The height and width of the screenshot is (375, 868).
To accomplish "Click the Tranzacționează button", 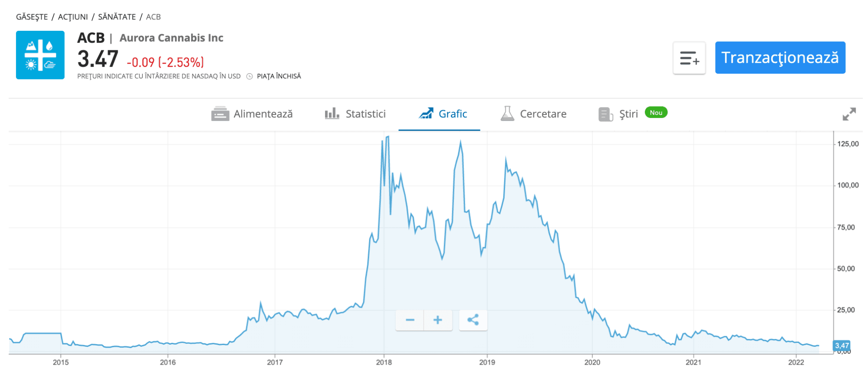I will tap(780, 58).
